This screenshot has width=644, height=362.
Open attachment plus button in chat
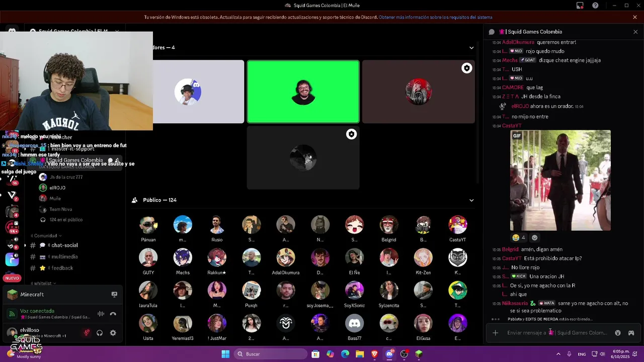click(x=496, y=333)
